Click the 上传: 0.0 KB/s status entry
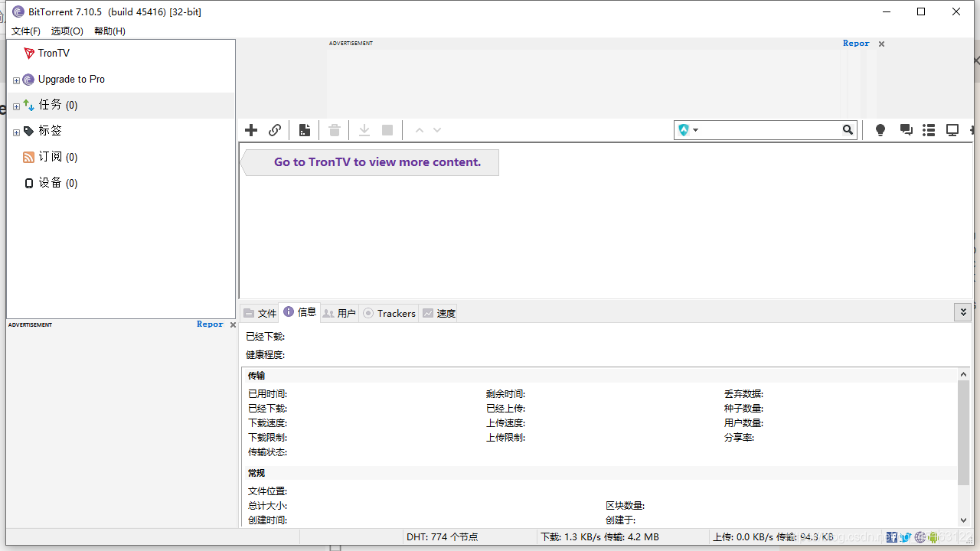The height and width of the screenshot is (551, 980). [773, 537]
